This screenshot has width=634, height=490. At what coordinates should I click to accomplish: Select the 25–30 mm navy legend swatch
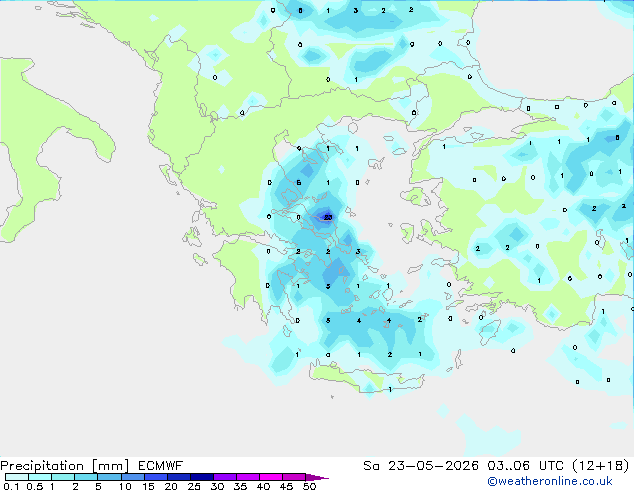[202, 477]
